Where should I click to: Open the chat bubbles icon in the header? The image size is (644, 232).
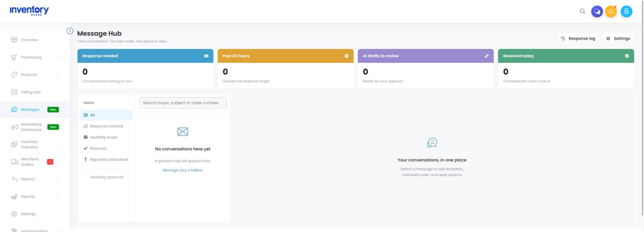pyautogui.click(x=597, y=11)
